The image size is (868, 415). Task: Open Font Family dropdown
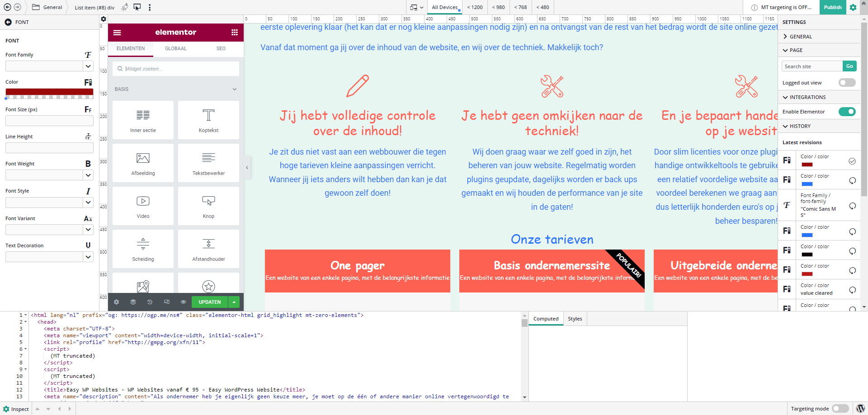pyautogui.click(x=88, y=66)
